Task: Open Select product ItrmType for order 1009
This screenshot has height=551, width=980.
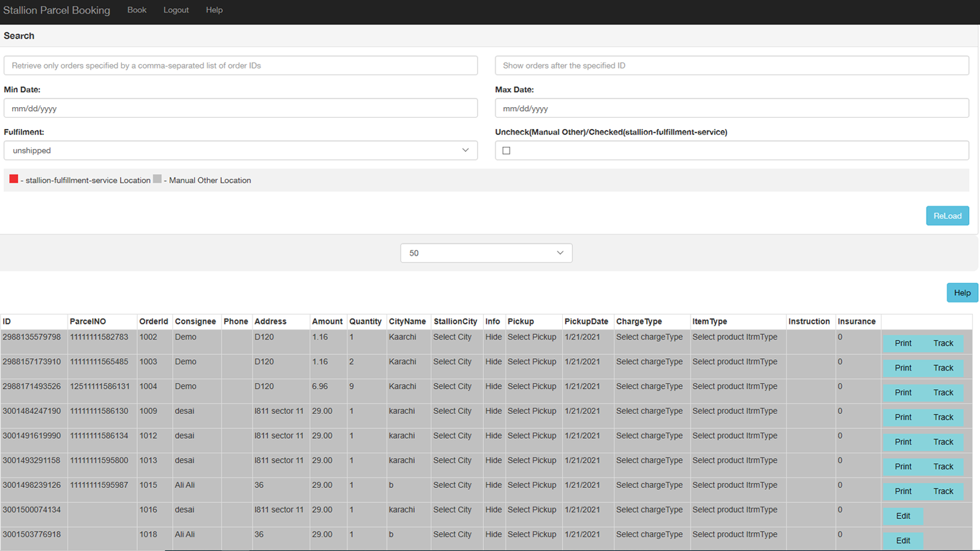Action: pos(734,411)
